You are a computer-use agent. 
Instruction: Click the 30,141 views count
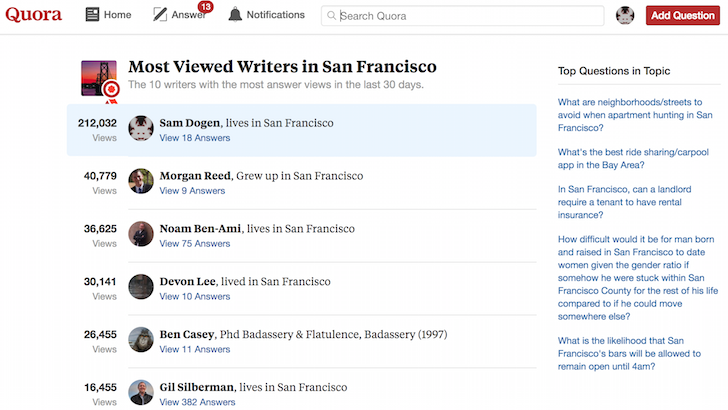(100, 282)
